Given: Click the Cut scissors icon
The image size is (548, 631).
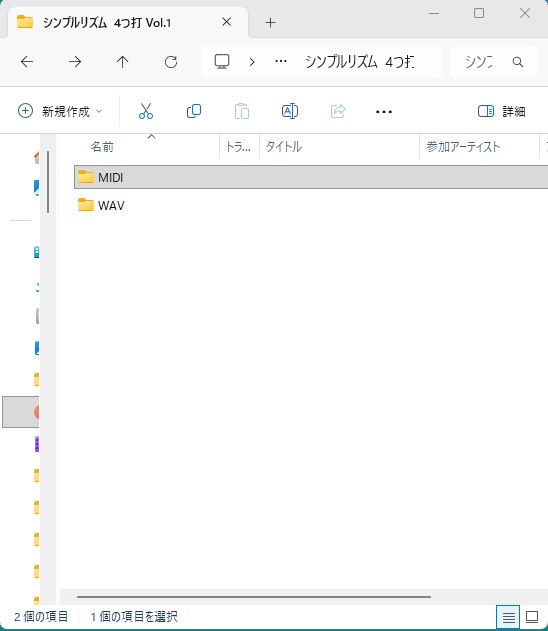Looking at the screenshot, I should tap(146, 111).
